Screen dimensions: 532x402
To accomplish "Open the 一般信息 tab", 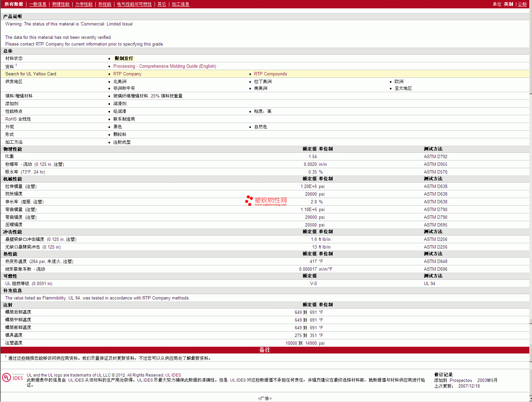I will click(37, 4).
